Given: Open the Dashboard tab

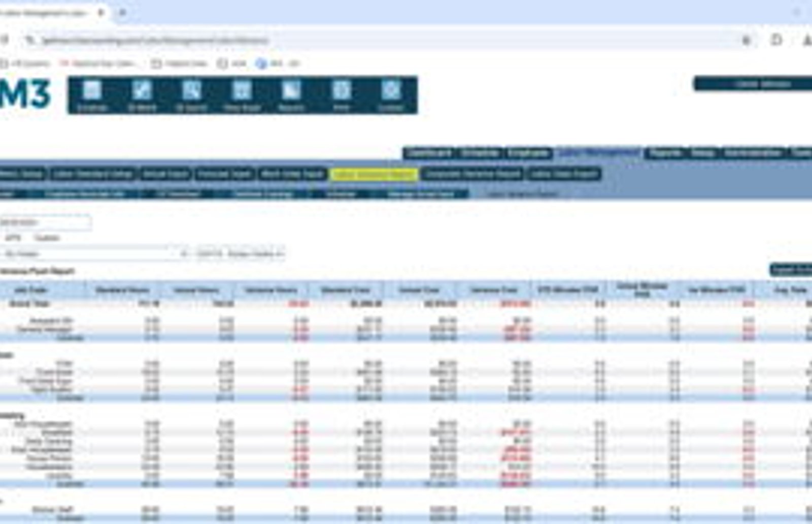Looking at the screenshot, I should click(430, 153).
